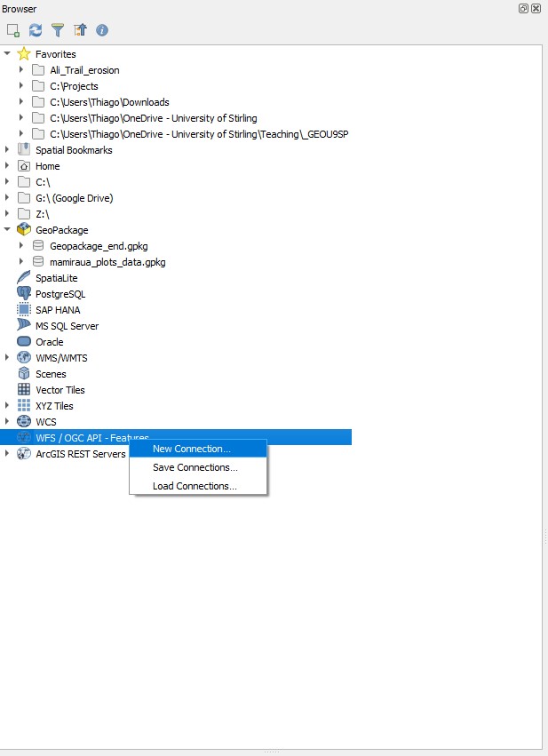Click the MS SQL Server icon

tap(24, 325)
